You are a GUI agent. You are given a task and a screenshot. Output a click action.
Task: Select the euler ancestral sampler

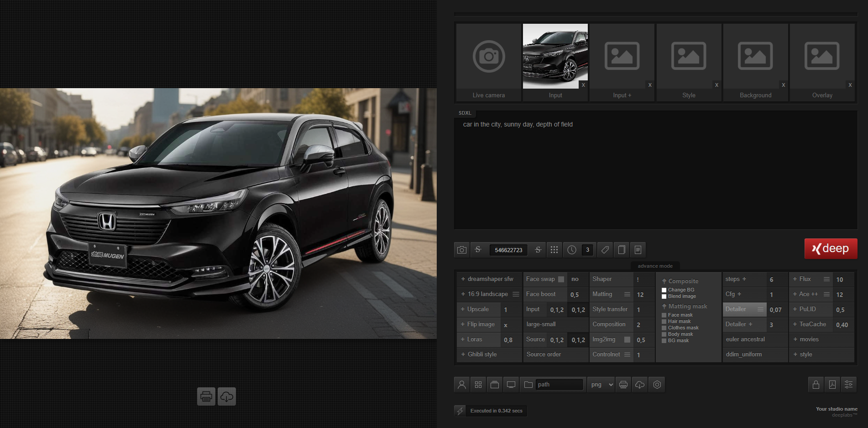coord(755,339)
